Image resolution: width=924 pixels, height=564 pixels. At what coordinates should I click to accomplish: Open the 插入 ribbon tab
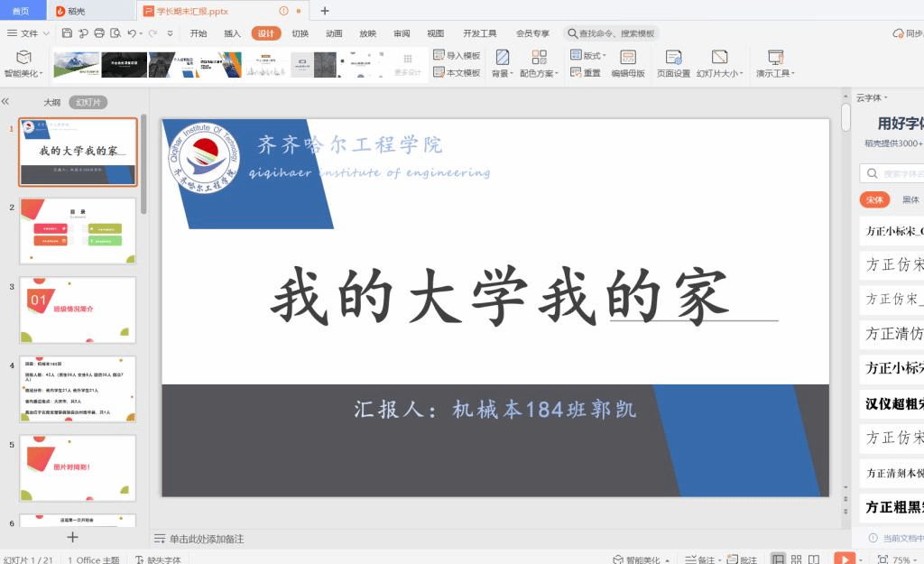click(x=232, y=33)
